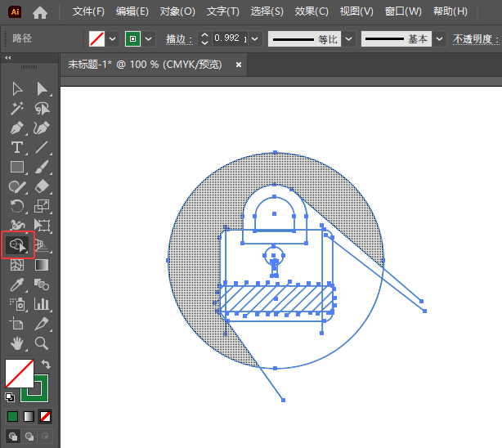Select the Rectangle tool
Viewport: 502px width, 448px height.
[x=17, y=167]
